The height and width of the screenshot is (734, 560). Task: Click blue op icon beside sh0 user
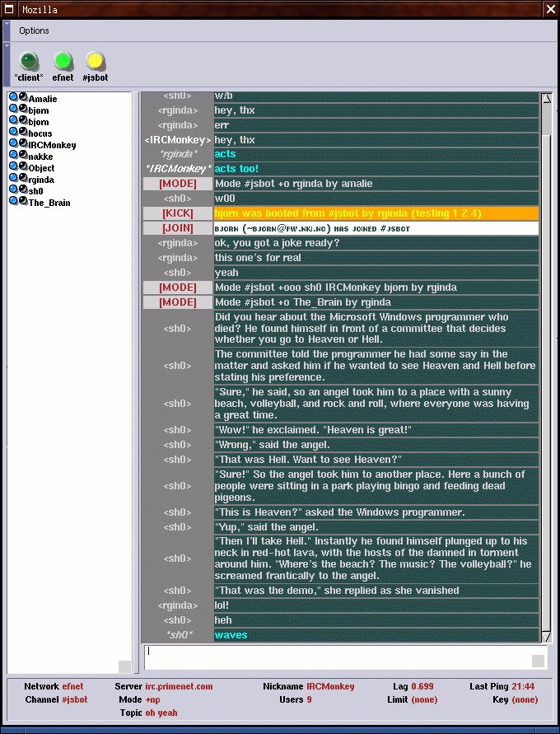(x=13, y=189)
